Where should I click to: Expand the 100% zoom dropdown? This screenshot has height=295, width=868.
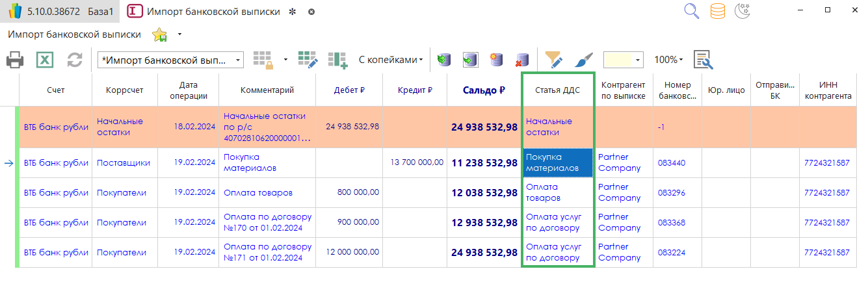[x=668, y=60]
